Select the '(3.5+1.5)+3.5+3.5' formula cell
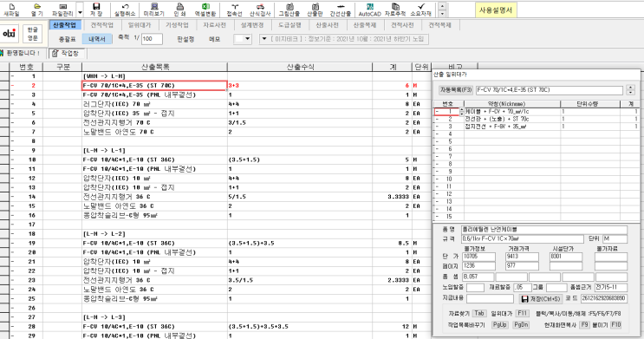Viewport: 644px width, 339px height. 300,326
